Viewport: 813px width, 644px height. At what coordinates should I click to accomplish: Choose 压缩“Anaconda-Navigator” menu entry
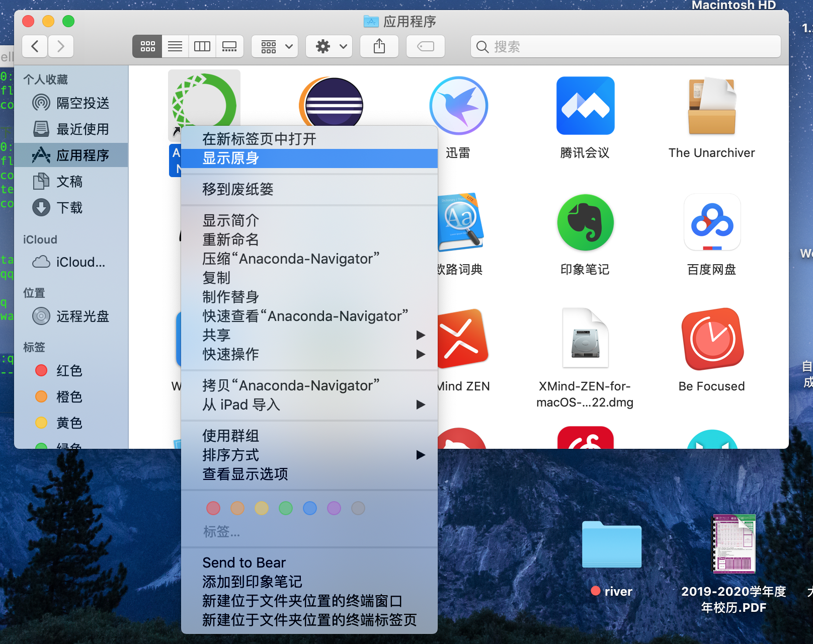point(309,259)
